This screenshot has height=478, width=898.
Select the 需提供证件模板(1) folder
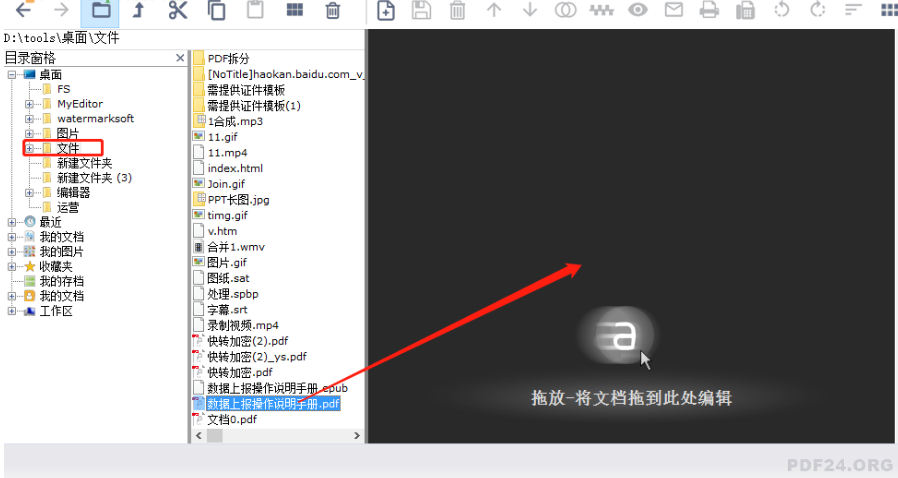254,106
